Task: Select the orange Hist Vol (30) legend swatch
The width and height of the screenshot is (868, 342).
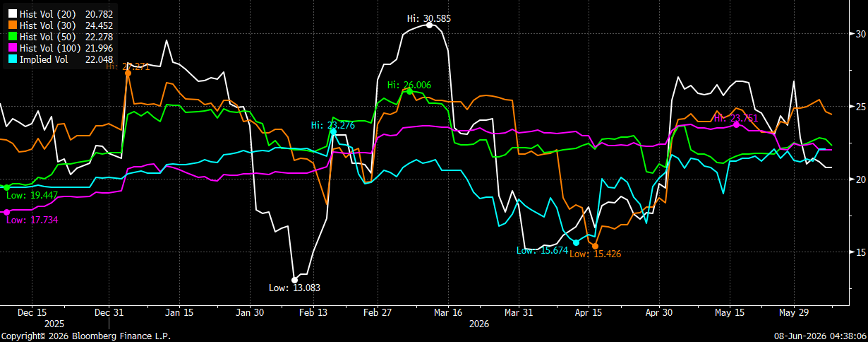Action: pos(12,25)
